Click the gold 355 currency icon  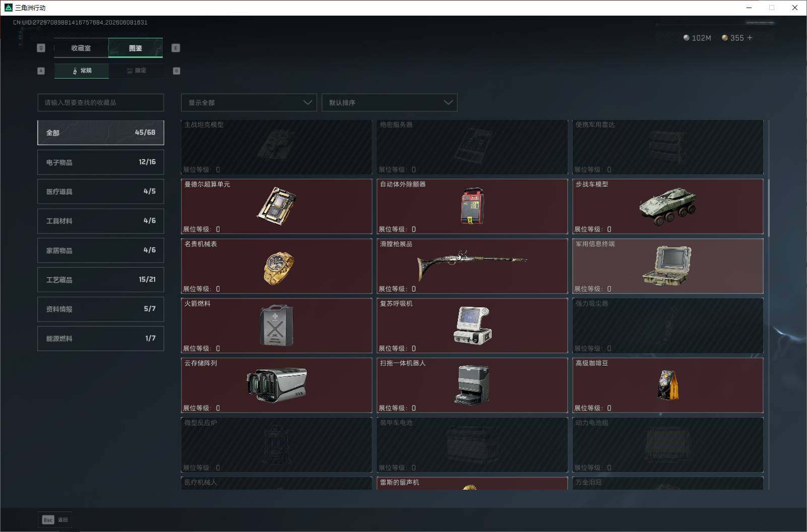[x=725, y=38]
